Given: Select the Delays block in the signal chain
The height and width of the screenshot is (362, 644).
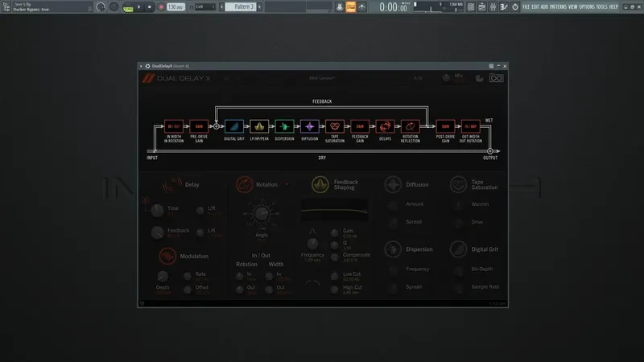Looking at the screenshot, I should tap(385, 126).
